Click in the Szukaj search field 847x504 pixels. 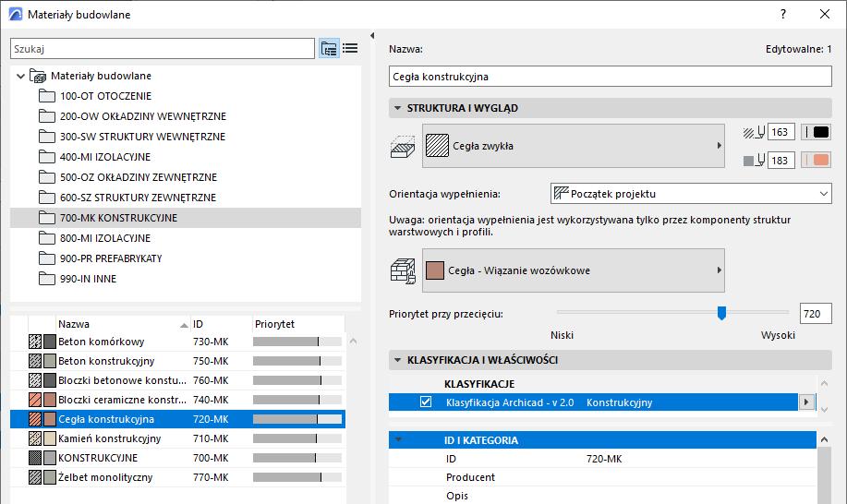pos(162,49)
